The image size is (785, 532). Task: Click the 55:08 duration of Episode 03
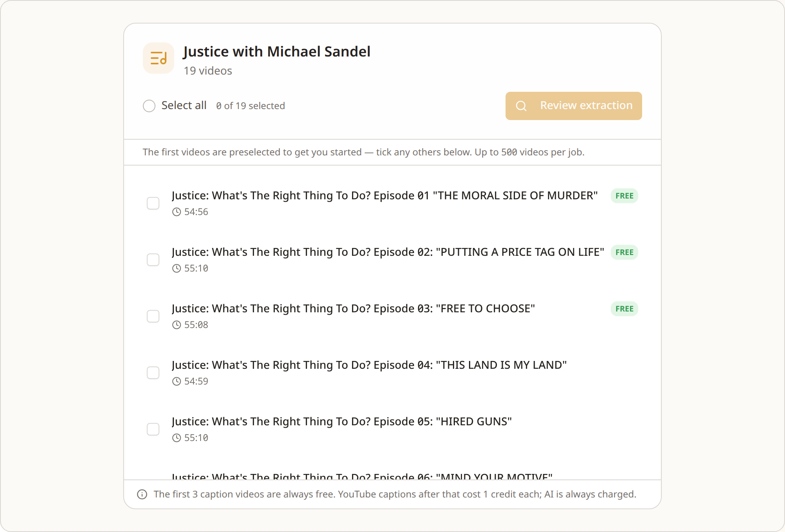click(196, 325)
